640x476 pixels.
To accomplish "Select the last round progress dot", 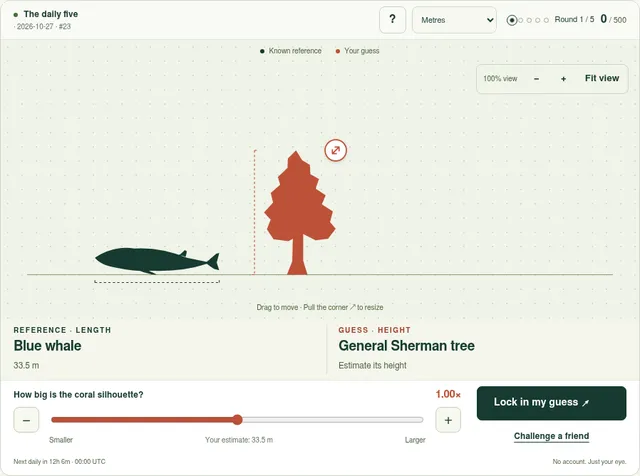I will (x=546, y=20).
